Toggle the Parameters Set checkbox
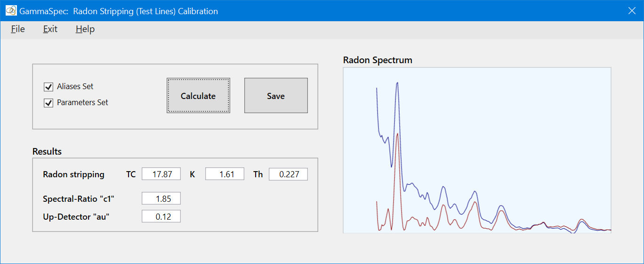The height and width of the screenshot is (264, 644). 48,103
